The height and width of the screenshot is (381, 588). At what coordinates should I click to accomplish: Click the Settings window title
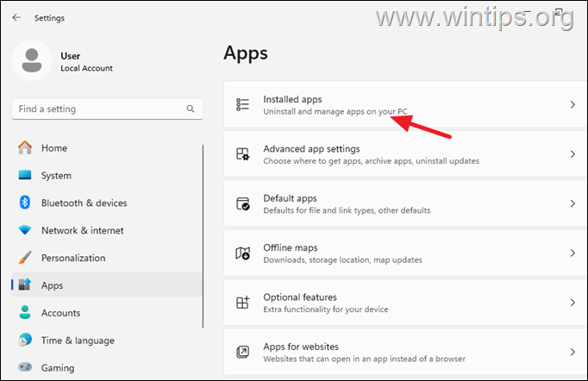(49, 18)
